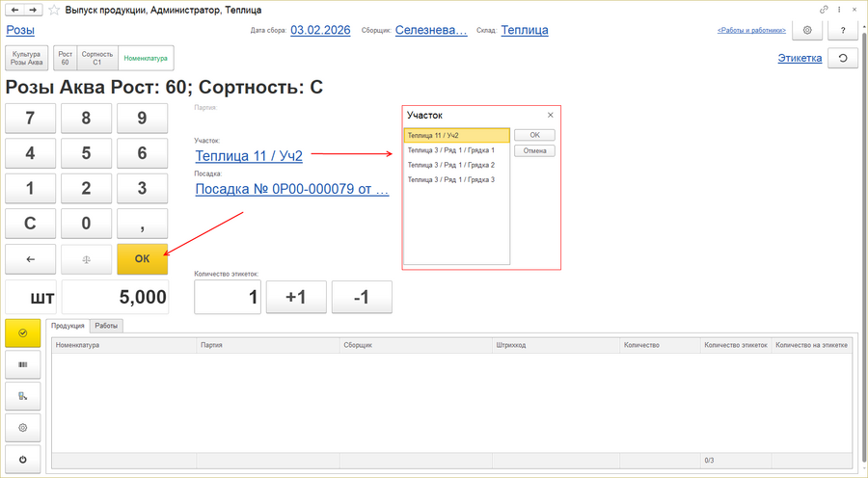Tap keypad digit 8
Image resolution: width=868 pixels, height=478 pixels.
(x=87, y=118)
